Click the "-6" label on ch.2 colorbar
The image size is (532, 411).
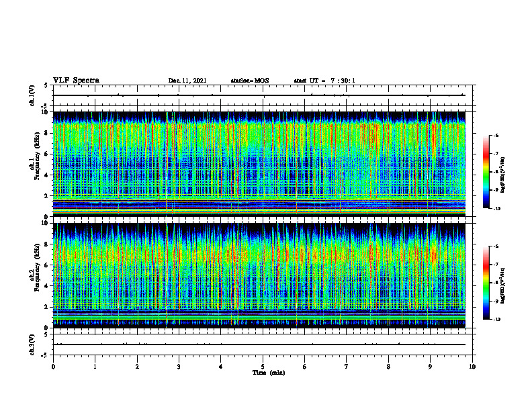tap(496, 246)
